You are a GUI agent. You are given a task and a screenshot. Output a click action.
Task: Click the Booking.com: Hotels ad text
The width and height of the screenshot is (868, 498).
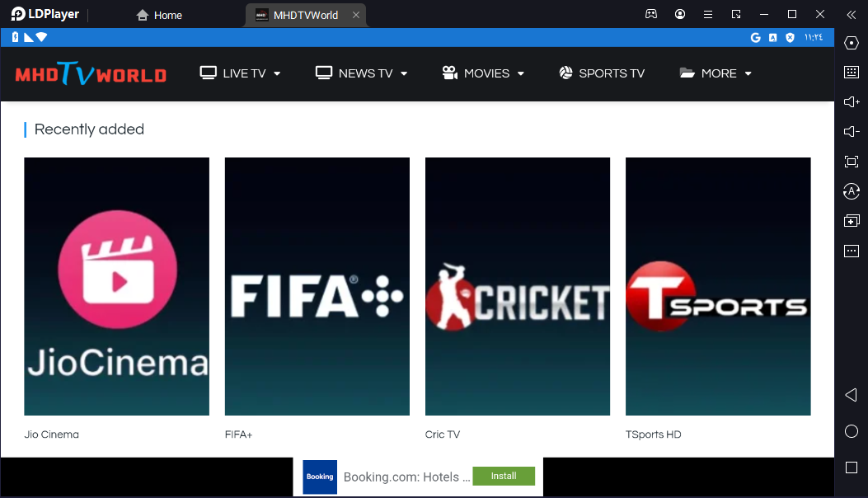pos(407,477)
